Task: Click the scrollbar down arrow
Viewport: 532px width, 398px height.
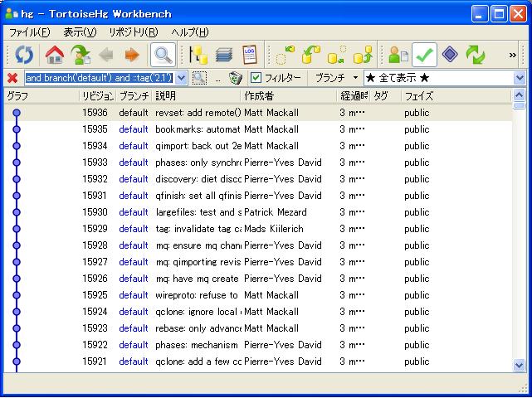Action: 519,365
